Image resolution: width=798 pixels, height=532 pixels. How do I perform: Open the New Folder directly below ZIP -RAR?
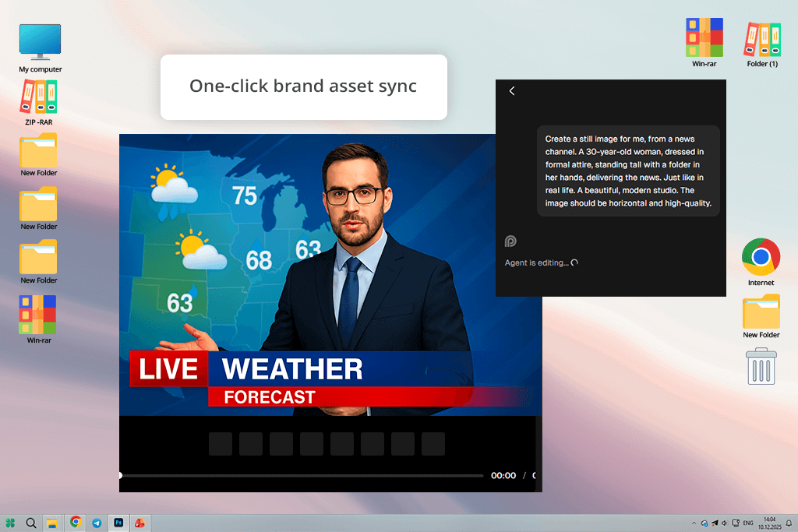(x=39, y=155)
